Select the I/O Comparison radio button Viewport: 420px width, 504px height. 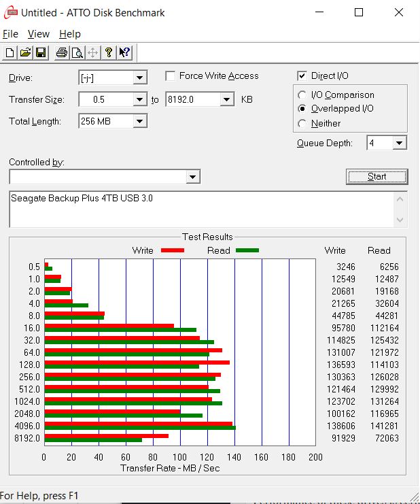(302, 95)
